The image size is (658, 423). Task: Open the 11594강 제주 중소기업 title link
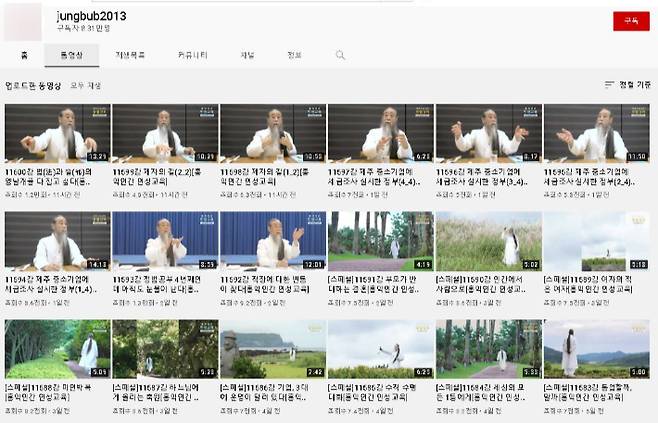[51, 285]
